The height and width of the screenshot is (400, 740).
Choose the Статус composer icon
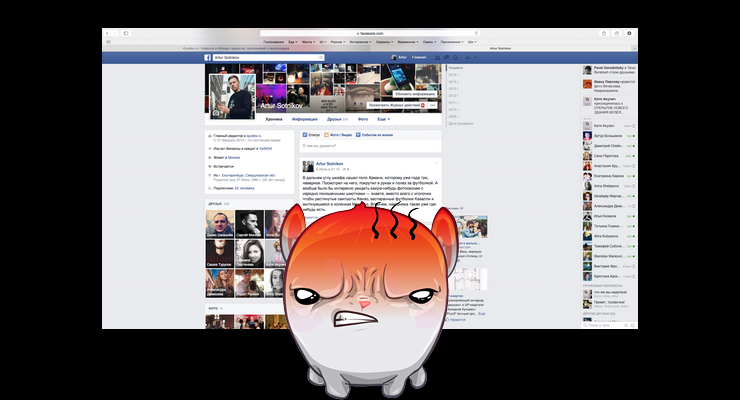pyautogui.click(x=305, y=135)
